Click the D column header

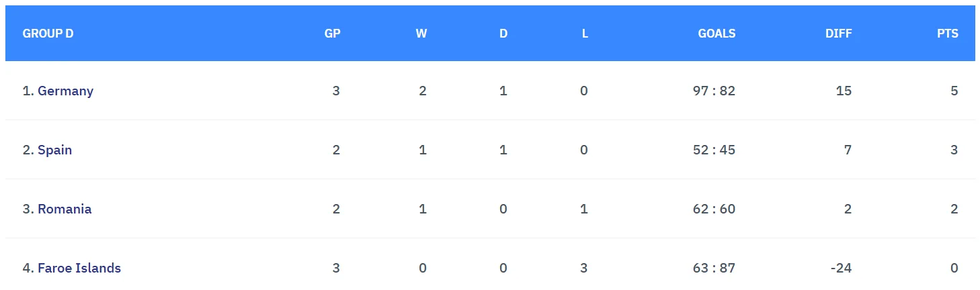tap(503, 34)
